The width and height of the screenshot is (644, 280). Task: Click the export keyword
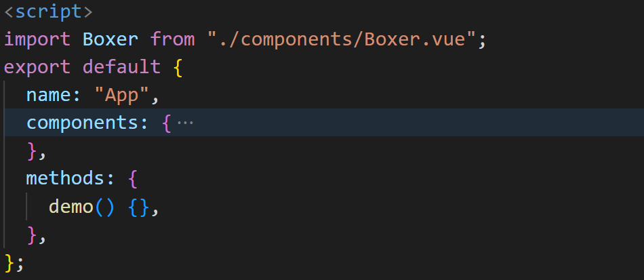(37, 67)
